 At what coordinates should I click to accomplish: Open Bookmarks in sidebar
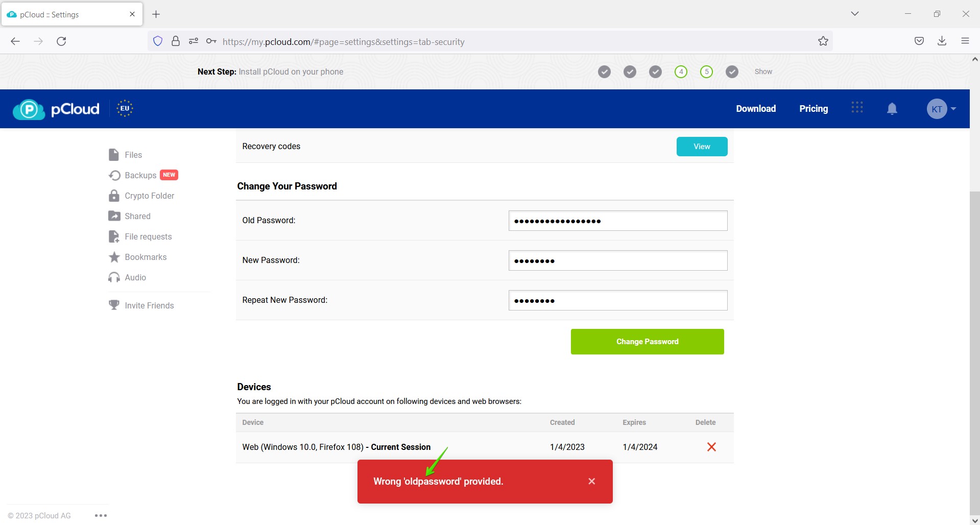[138, 257]
